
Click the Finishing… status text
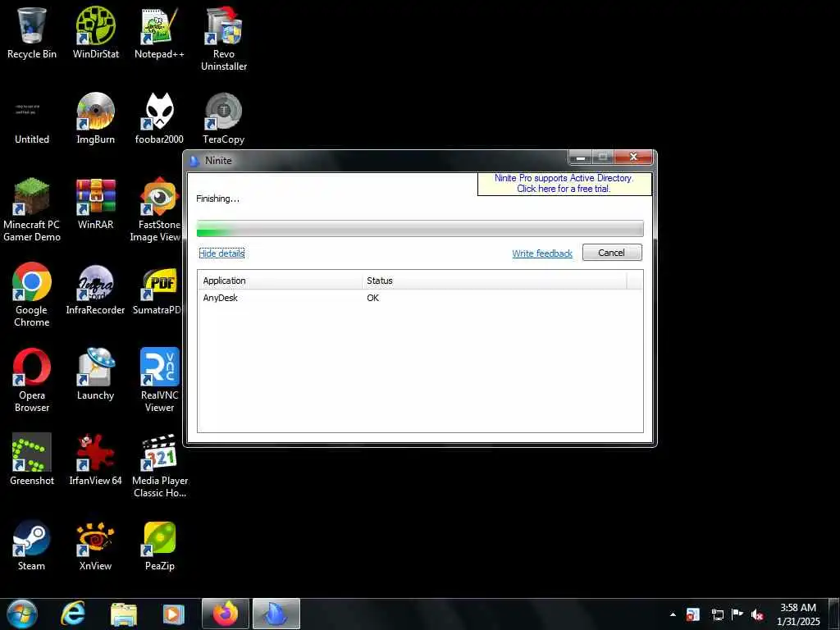[x=217, y=199]
